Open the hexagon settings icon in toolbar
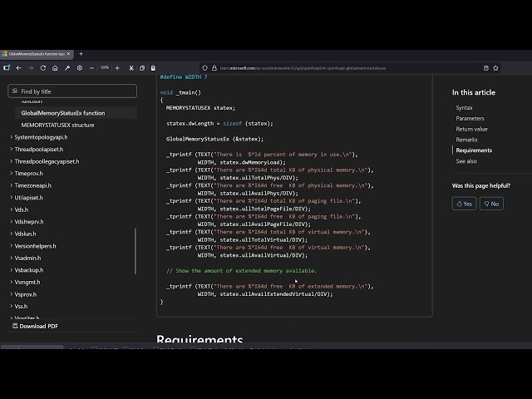The height and width of the screenshot is (399, 532). point(80,68)
